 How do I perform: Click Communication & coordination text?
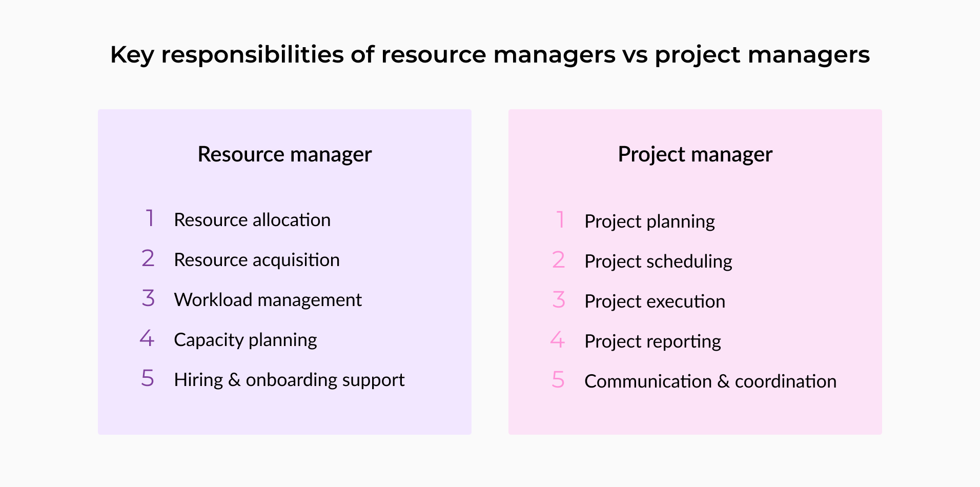[710, 381]
